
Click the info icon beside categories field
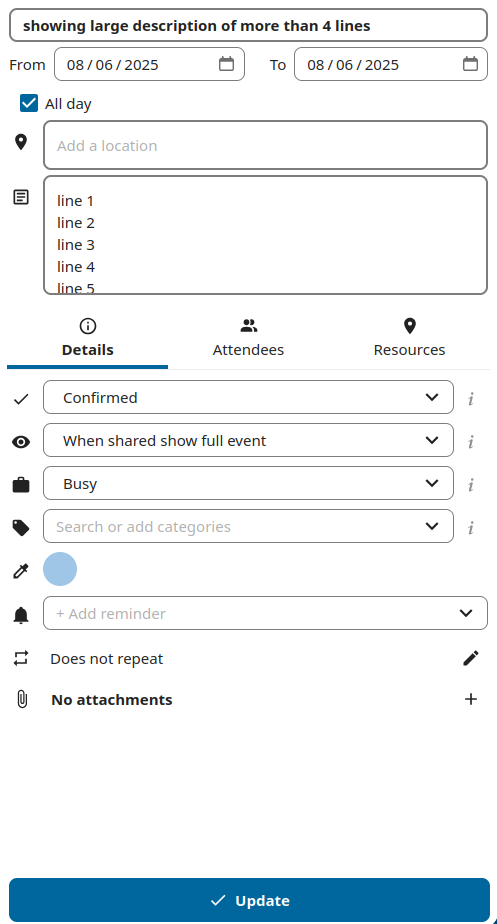coord(470,528)
